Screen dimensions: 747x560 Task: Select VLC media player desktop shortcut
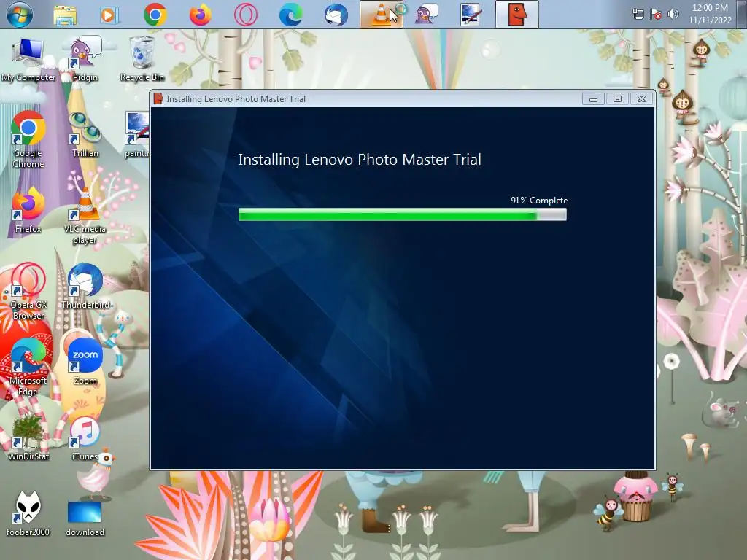click(85, 216)
